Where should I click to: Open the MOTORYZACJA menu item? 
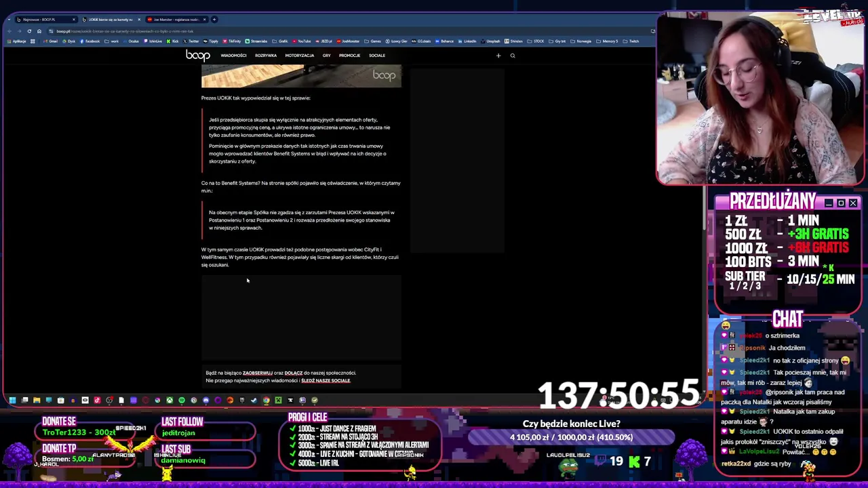click(300, 56)
